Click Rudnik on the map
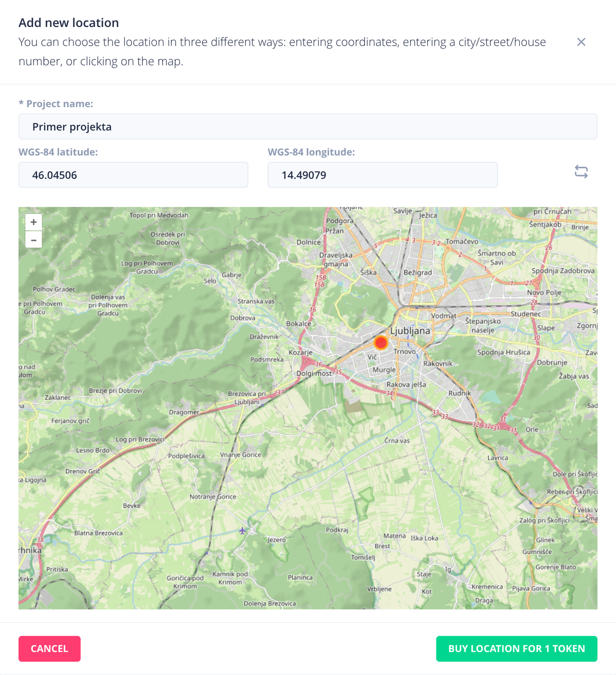616x675 pixels. click(460, 393)
